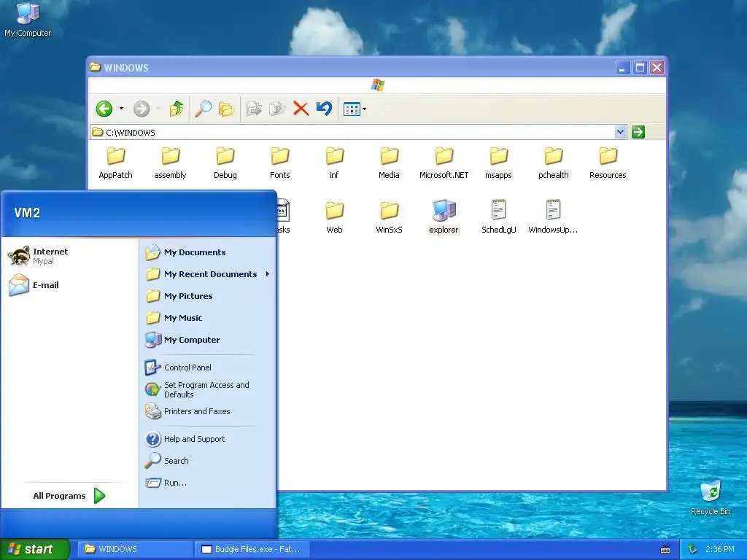Open Printers and Faxes

pyautogui.click(x=208, y=411)
